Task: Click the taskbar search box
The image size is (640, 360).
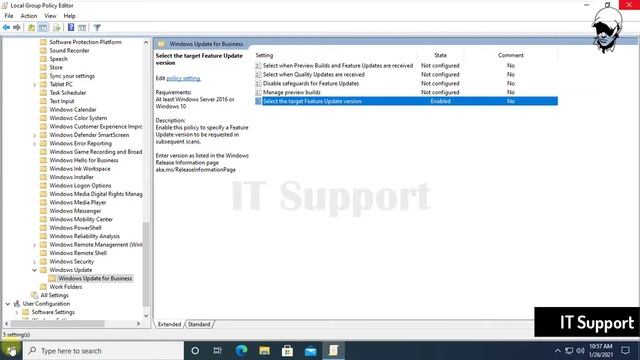Action: pyautogui.click(x=104, y=351)
